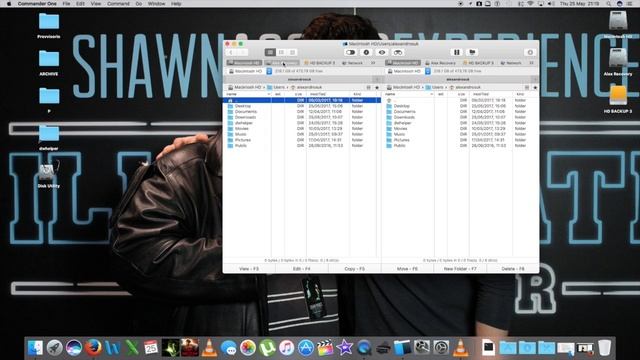Select Movies folder in left panel
Screen dimensions: 640x360
click(x=302, y=129)
